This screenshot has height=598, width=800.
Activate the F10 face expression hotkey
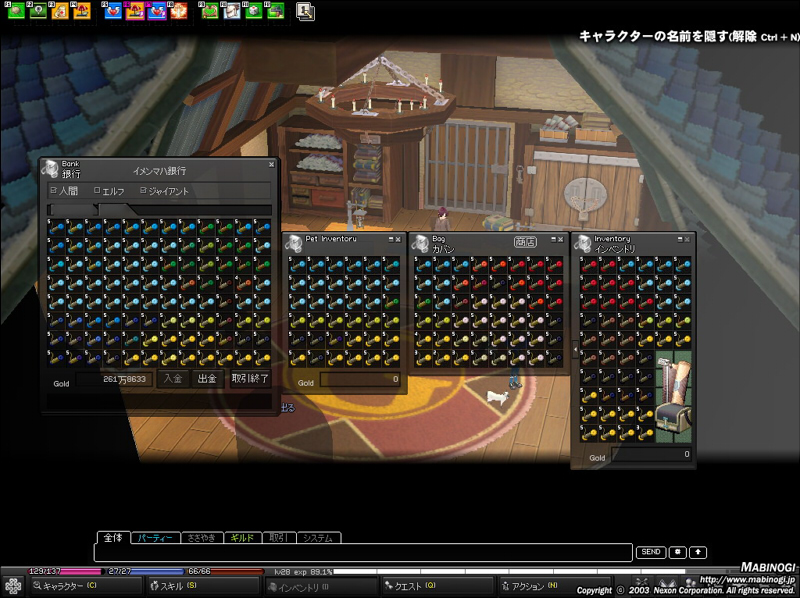(232, 10)
